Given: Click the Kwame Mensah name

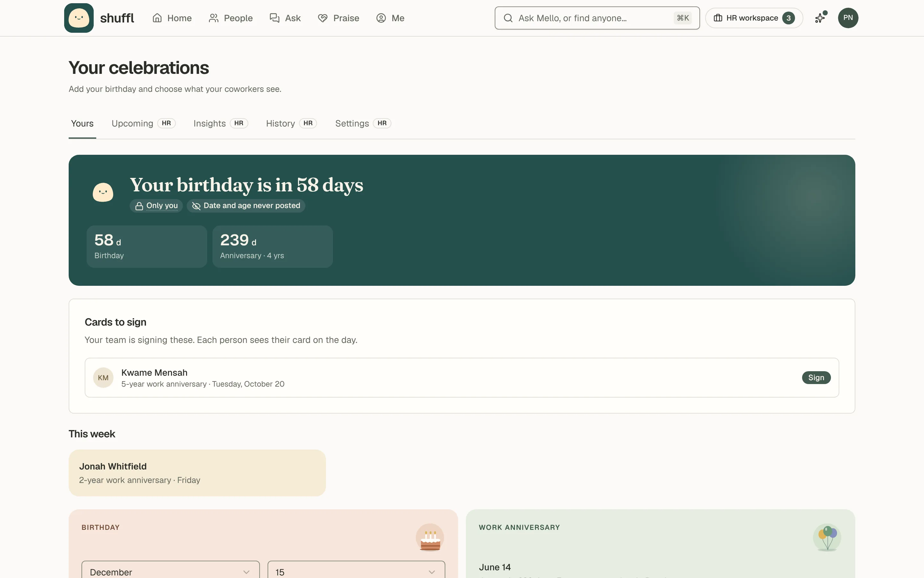Looking at the screenshot, I should pyautogui.click(x=154, y=373).
